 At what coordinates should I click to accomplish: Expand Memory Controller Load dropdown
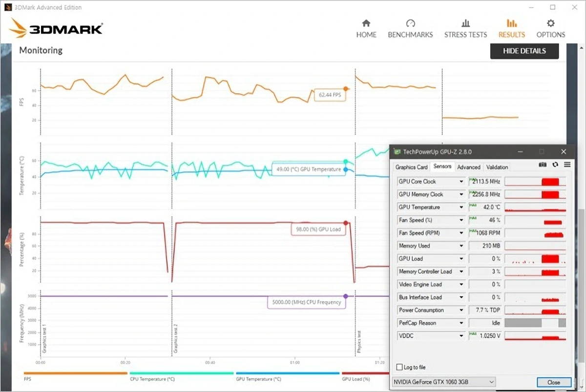click(x=461, y=271)
